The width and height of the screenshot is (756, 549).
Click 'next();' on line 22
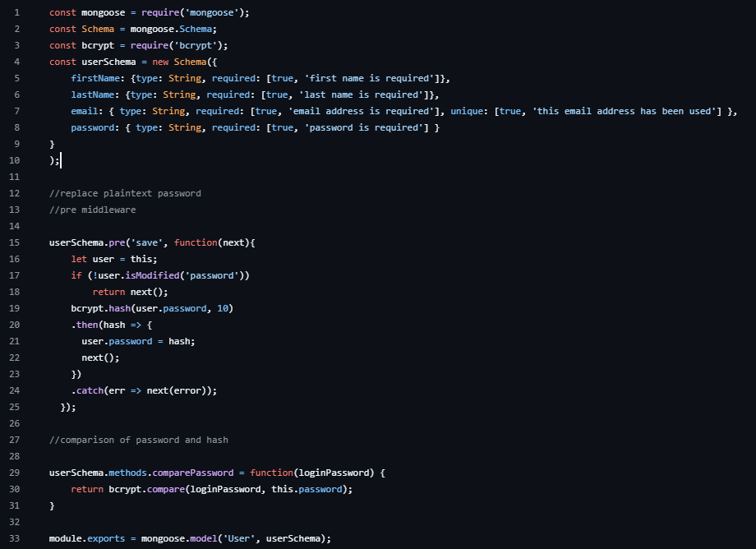(100, 358)
